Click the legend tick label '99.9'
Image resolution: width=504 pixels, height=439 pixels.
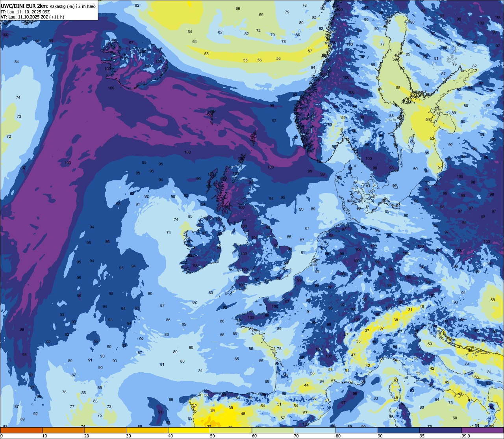(x=465, y=436)
